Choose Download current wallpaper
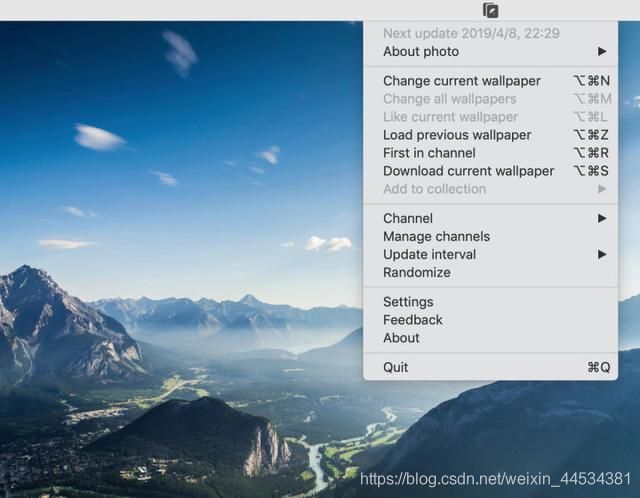This screenshot has width=640, height=498. point(490,171)
